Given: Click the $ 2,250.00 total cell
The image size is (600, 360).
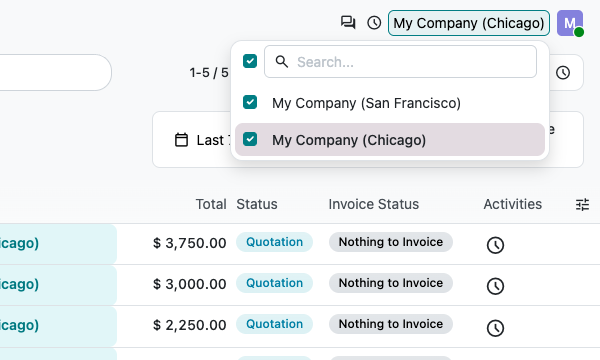Looking at the screenshot, I should pos(189,325).
